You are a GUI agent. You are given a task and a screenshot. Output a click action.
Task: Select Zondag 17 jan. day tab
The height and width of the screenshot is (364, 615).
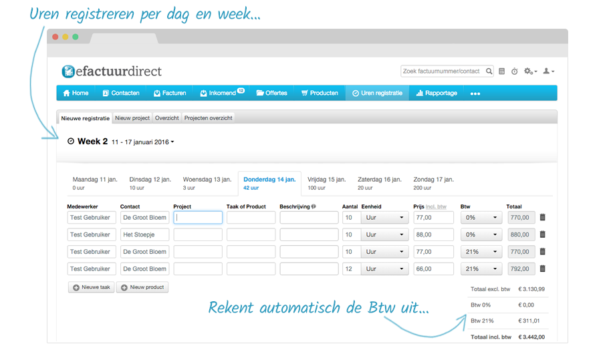coord(433,183)
